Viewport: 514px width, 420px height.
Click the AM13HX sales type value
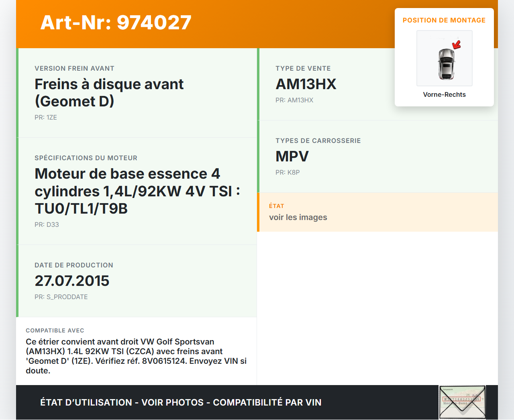(306, 84)
